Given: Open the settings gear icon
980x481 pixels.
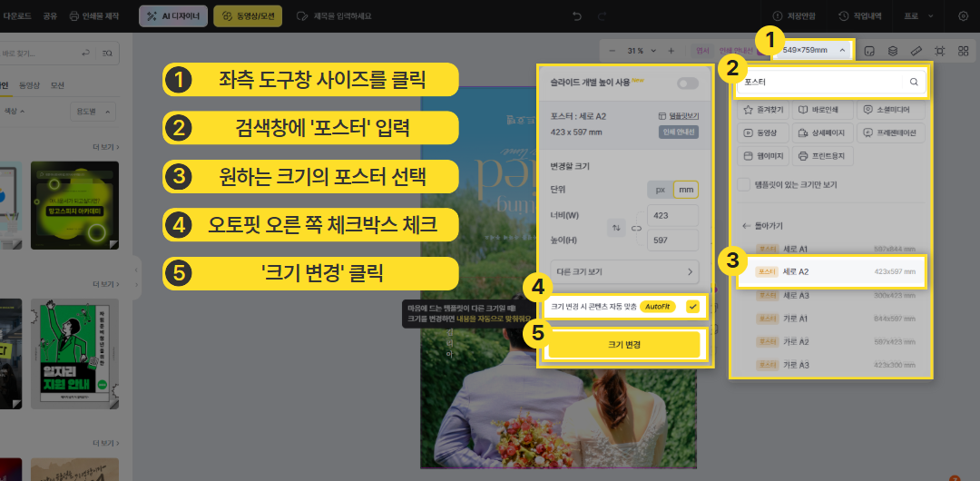Looking at the screenshot, I should click(x=963, y=16).
